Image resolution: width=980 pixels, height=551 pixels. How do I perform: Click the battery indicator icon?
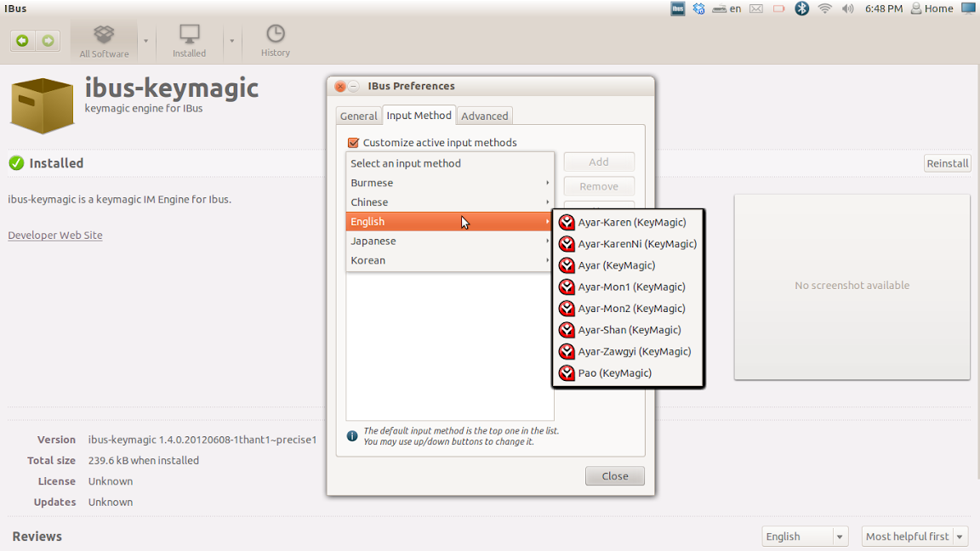[x=778, y=9]
